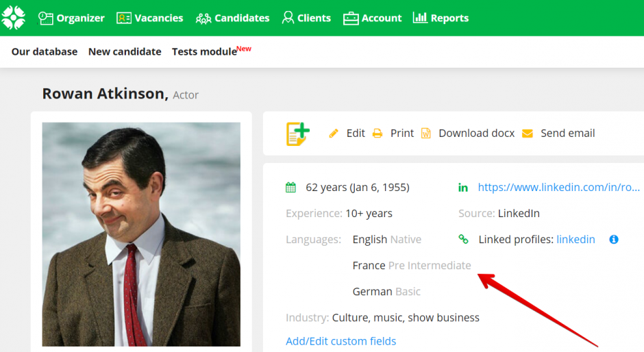Click the Download docx file icon
Viewport: 644px width, 352px height.
coord(426,134)
